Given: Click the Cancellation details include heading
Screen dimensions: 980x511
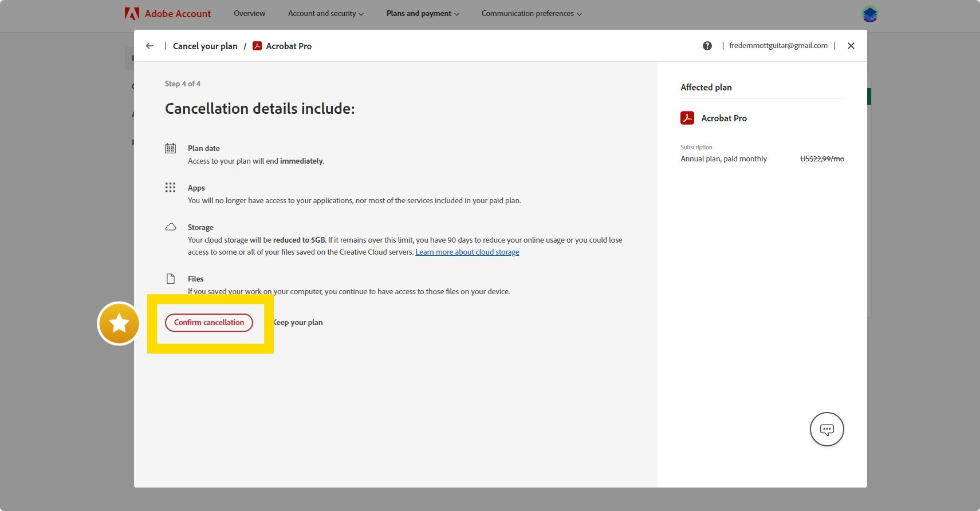Looking at the screenshot, I should [x=260, y=109].
